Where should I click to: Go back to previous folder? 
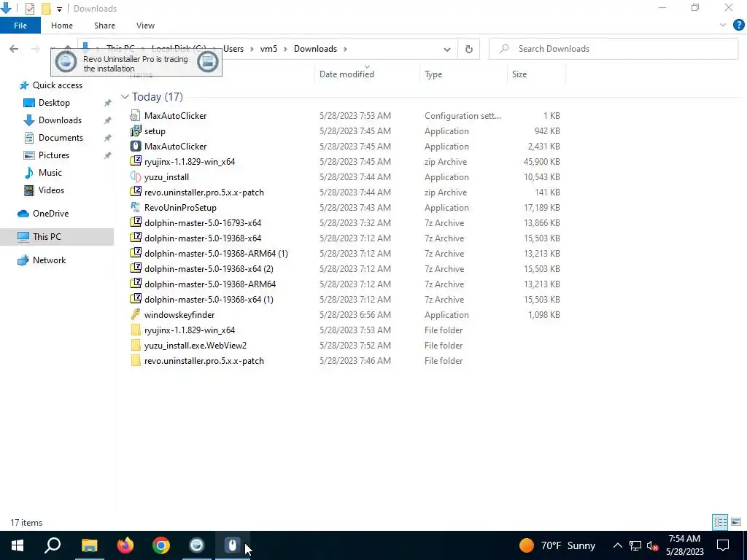pyautogui.click(x=14, y=49)
